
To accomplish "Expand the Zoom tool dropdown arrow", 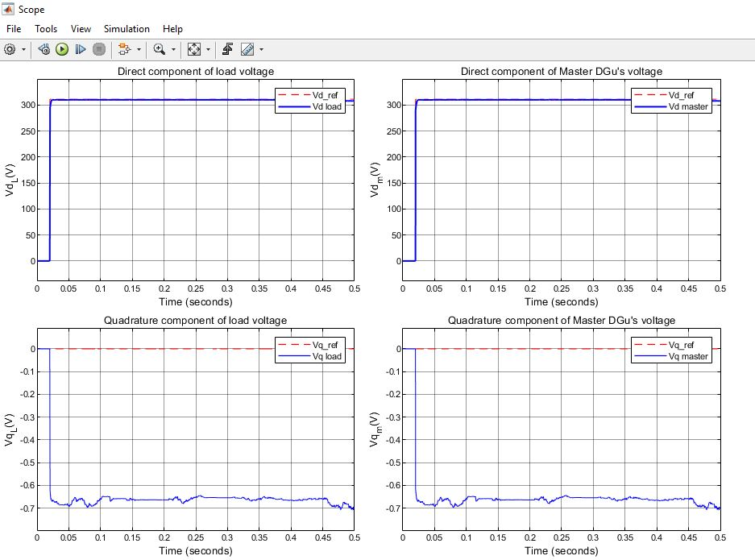I will [x=173, y=49].
